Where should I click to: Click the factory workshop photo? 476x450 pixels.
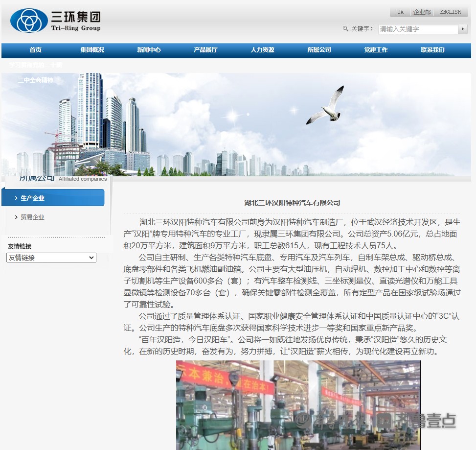pos(298,405)
